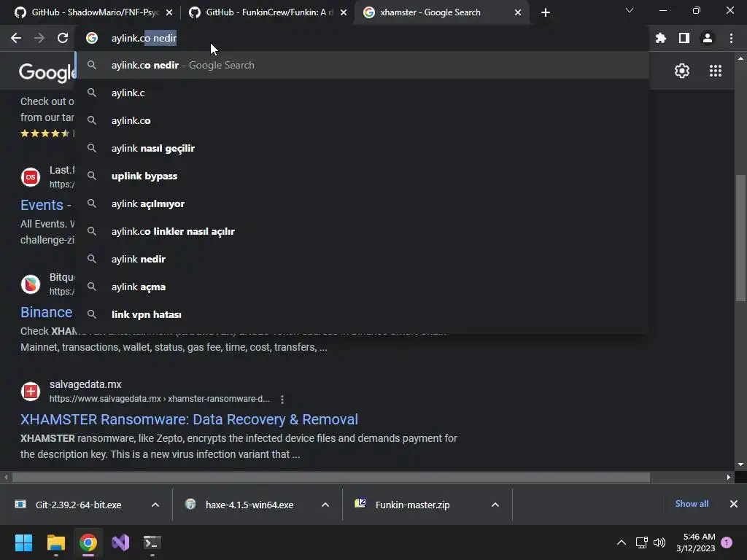
Task: Choose suggestion 'aylink açılmıyor'
Action: pyautogui.click(x=363, y=203)
